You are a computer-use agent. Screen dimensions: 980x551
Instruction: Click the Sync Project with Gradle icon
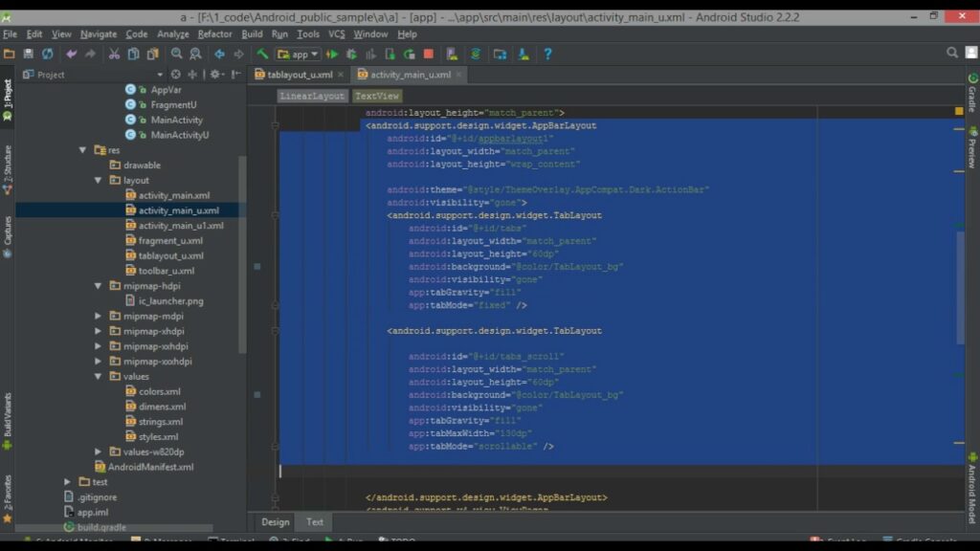pyautogui.click(x=476, y=55)
